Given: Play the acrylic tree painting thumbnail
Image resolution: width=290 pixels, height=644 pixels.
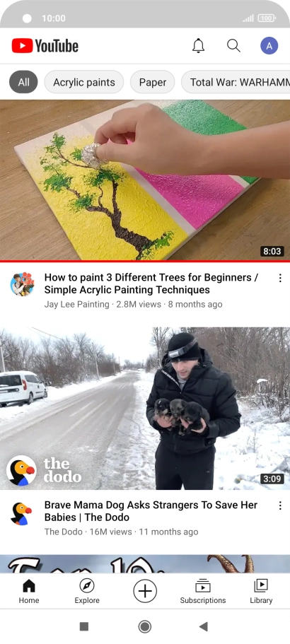Looking at the screenshot, I should click(x=145, y=180).
